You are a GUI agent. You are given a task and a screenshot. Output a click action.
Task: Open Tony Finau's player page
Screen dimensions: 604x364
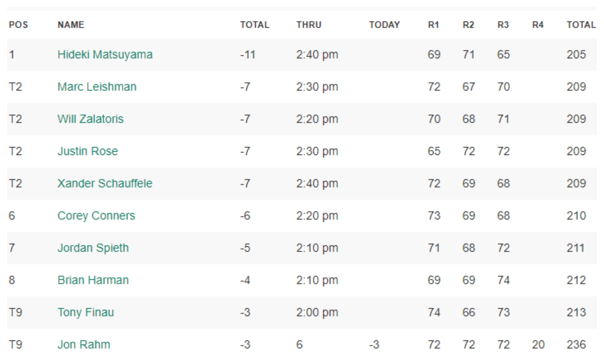click(86, 312)
